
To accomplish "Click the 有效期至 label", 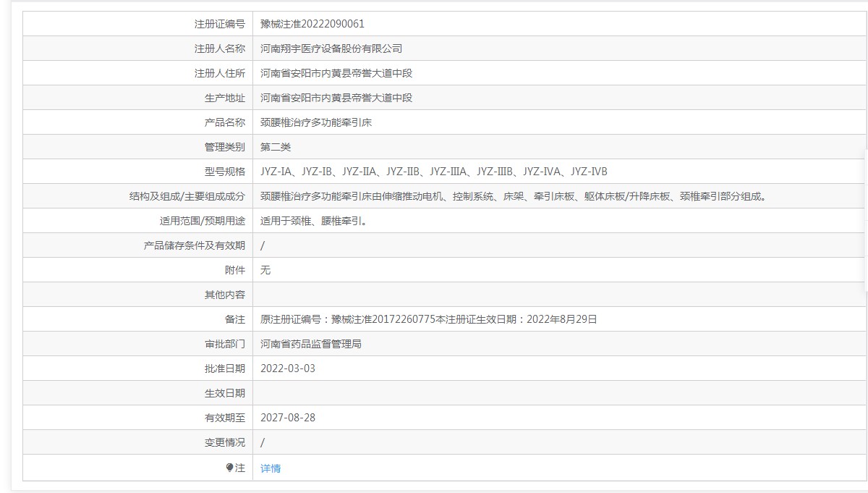I will pyautogui.click(x=225, y=418).
